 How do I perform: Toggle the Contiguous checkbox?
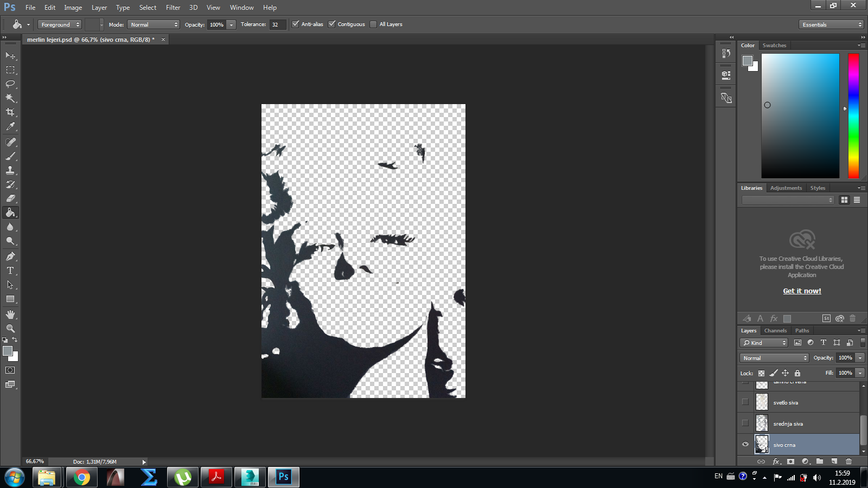click(x=332, y=24)
